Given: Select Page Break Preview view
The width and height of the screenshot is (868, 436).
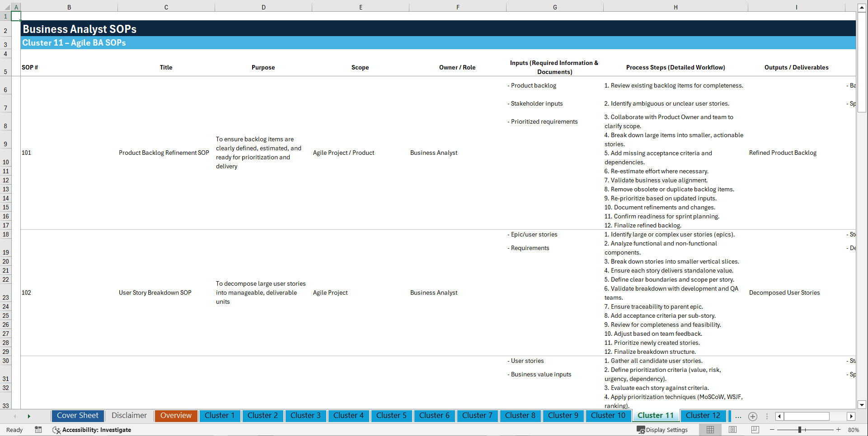Looking at the screenshot, I should (755, 430).
